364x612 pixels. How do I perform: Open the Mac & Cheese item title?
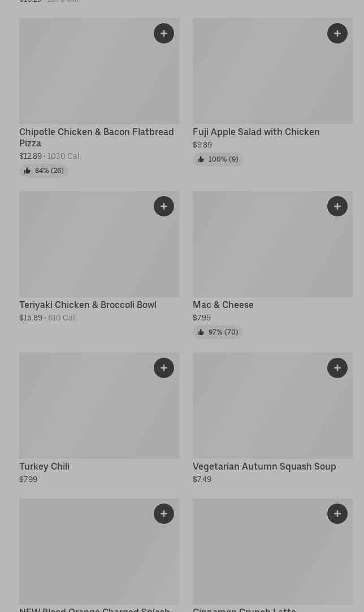click(x=223, y=305)
